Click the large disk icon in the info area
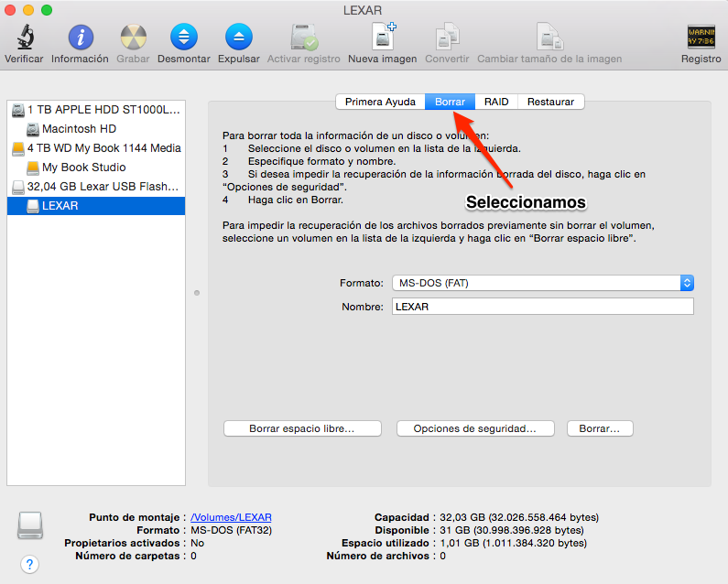The image size is (728, 584). [30, 525]
